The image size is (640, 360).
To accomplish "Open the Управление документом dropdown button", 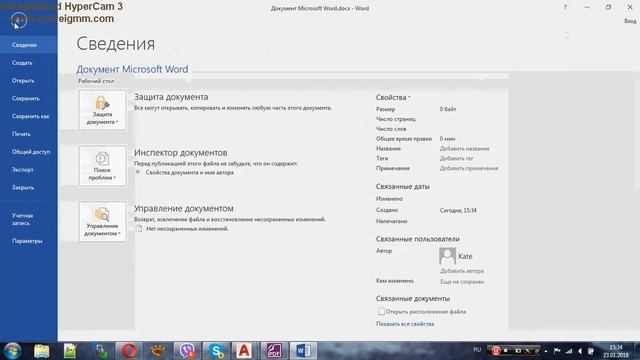I will (102, 222).
